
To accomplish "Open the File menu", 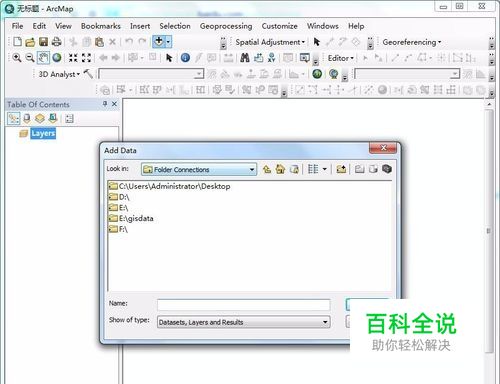I will pos(17,26).
